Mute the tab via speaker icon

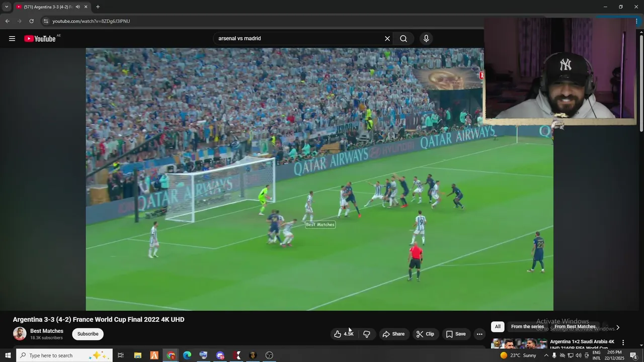coord(77,7)
